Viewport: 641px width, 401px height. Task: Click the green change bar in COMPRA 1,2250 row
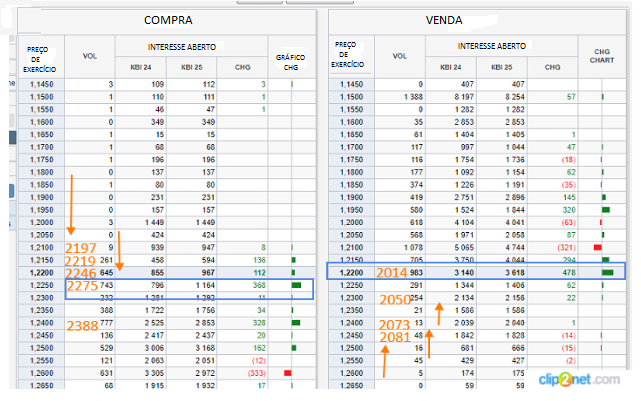[x=295, y=286]
